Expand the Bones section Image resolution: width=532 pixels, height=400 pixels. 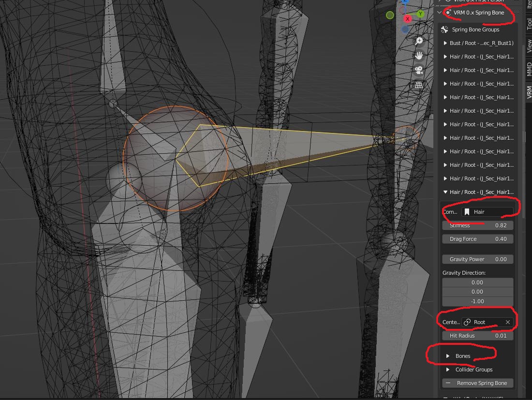448,356
